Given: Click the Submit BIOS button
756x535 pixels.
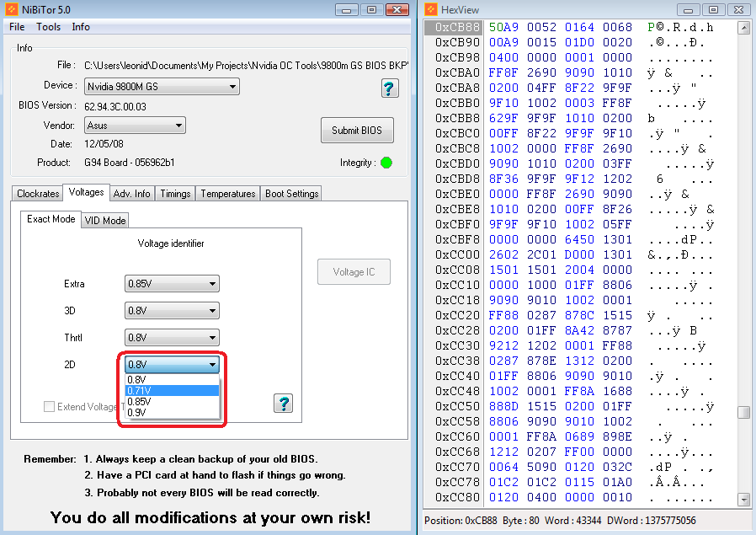Looking at the screenshot, I should tap(357, 131).
